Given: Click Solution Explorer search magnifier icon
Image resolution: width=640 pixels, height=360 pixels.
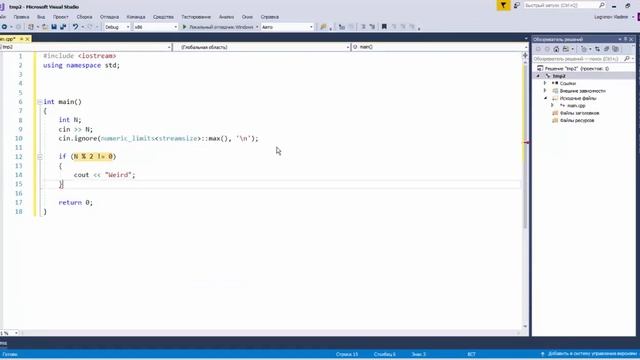Looking at the screenshot, I should coord(627,59).
